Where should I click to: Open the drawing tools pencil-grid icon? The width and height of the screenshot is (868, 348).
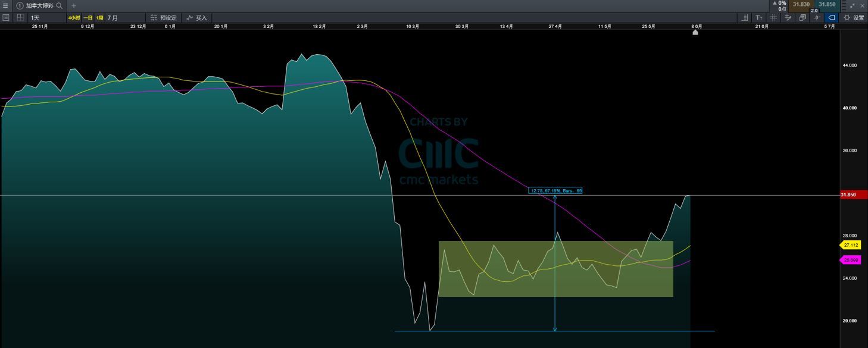[788, 18]
